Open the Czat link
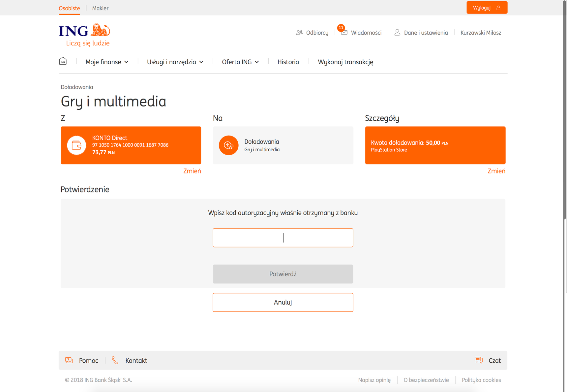The width and height of the screenshot is (567, 392). (x=494, y=361)
